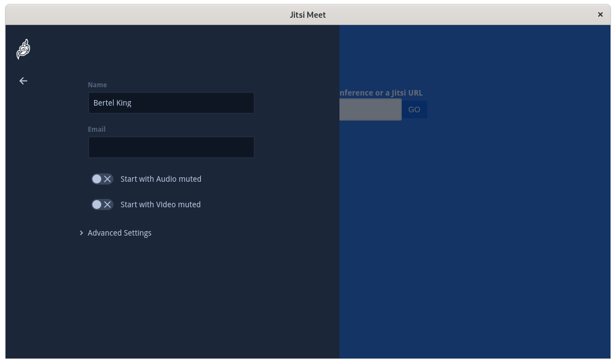Open the Advanced Settings section label
Screen dimensions: 616x364
(120, 233)
